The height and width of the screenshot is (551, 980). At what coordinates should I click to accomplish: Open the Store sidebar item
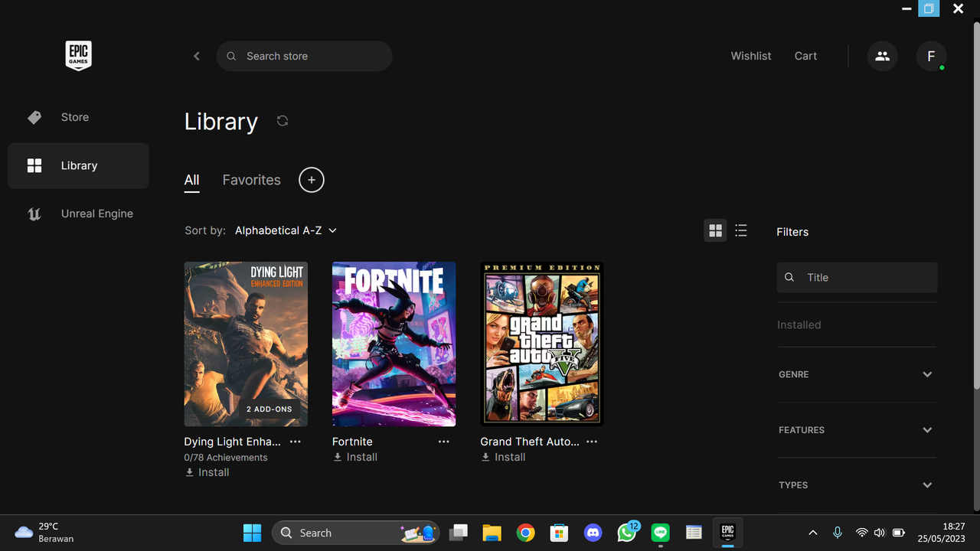pos(78,117)
